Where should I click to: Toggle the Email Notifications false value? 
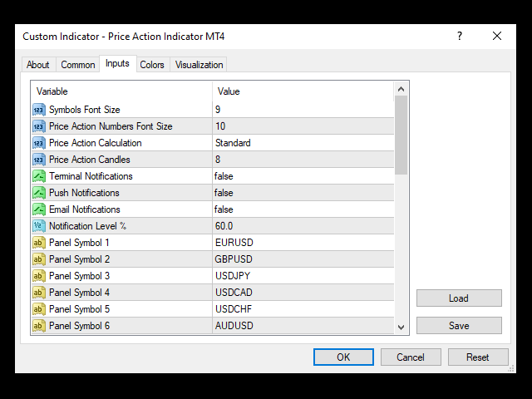coord(224,209)
